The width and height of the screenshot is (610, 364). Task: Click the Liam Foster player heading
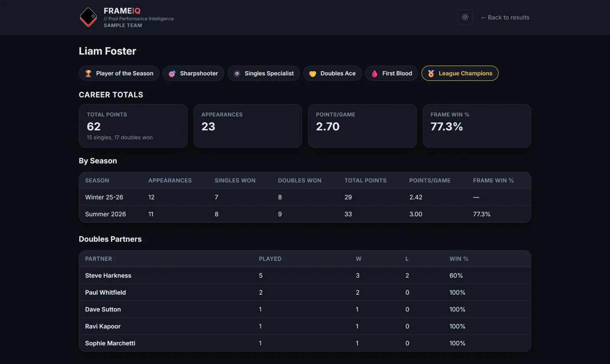pyautogui.click(x=108, y=51)
